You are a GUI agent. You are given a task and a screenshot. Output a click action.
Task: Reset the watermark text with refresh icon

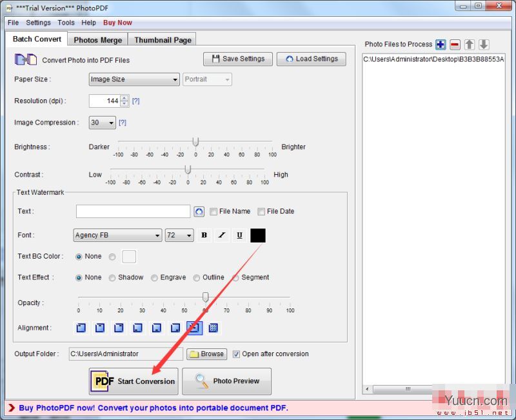point(199,212)
